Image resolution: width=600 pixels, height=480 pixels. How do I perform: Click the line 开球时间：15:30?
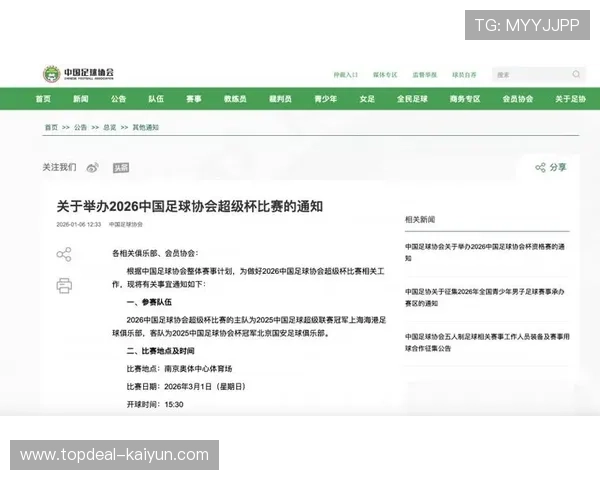tap(155, 404)
